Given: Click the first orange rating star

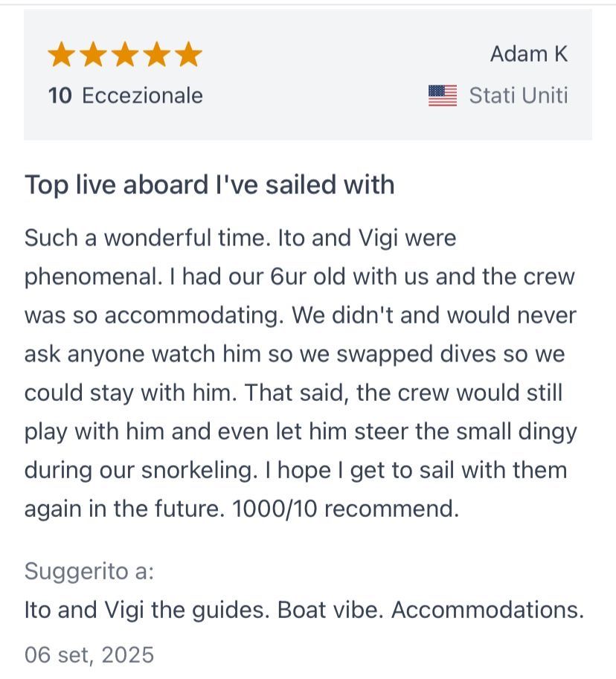Looking at the screenshot, I should tap(62, 54).
